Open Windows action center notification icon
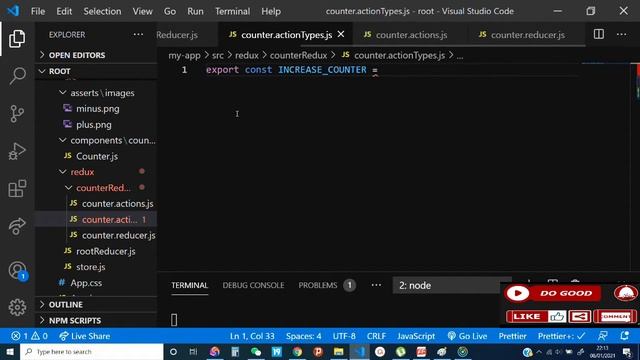Viewport: 640px width, 360px height. tap(627, 351)
